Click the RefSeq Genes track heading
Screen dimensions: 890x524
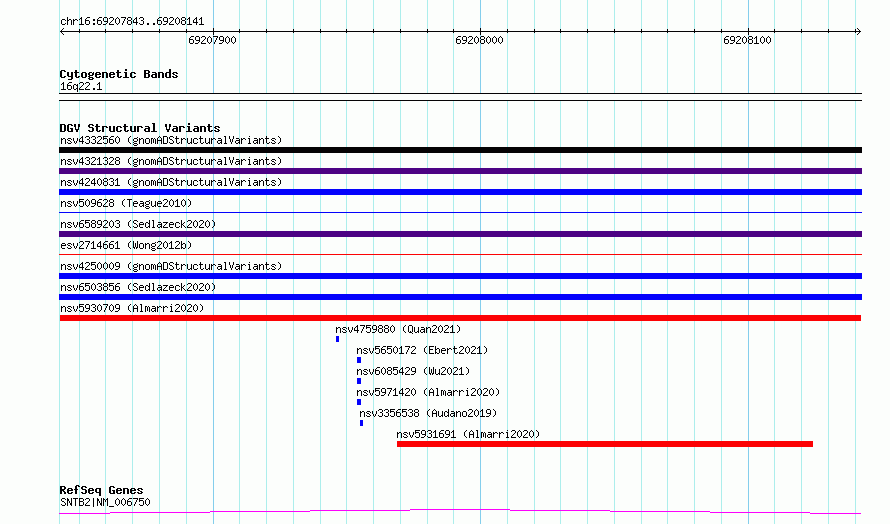[x=102, y=490]
